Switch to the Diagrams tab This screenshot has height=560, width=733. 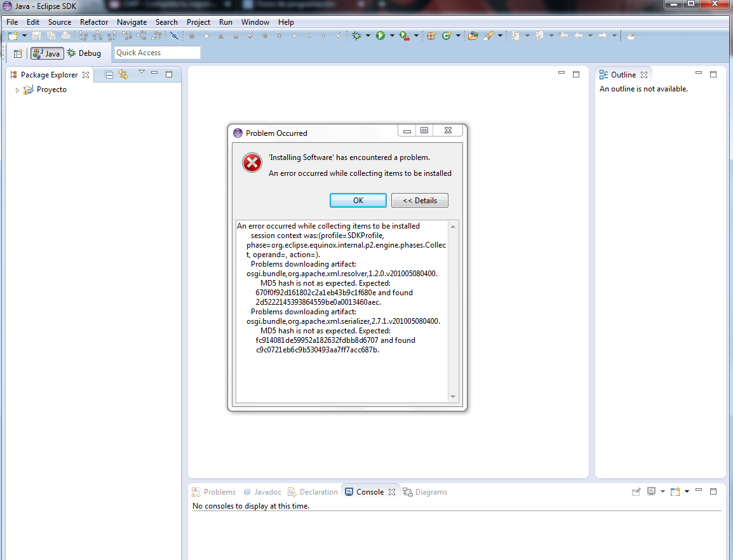coord(425,492)
